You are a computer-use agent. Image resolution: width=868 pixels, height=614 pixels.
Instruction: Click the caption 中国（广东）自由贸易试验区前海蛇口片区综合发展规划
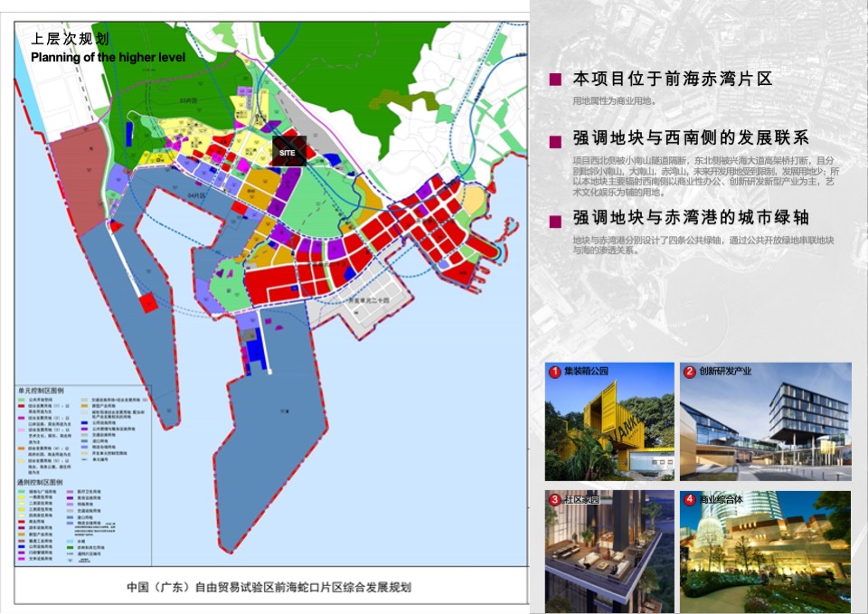271,588
